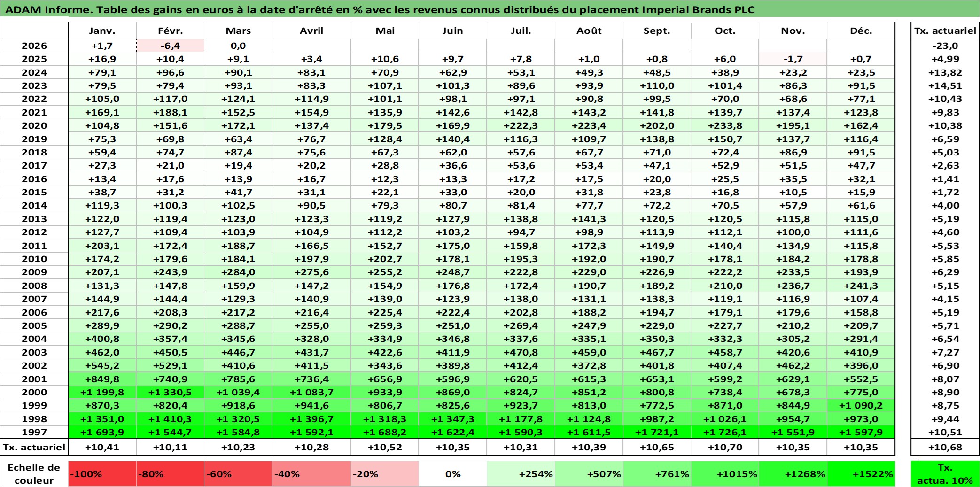
Task: Click the -40% color scale swatch
Action: (311, 474)
